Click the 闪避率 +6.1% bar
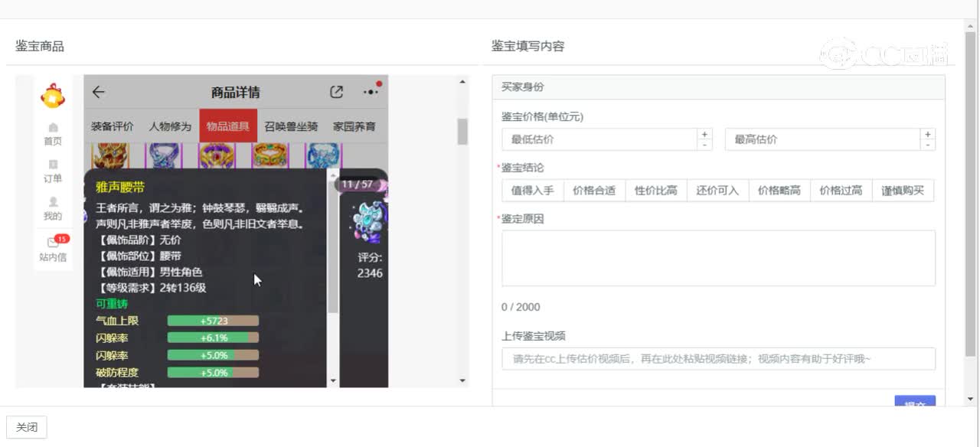980x447 pixels. 213,338
